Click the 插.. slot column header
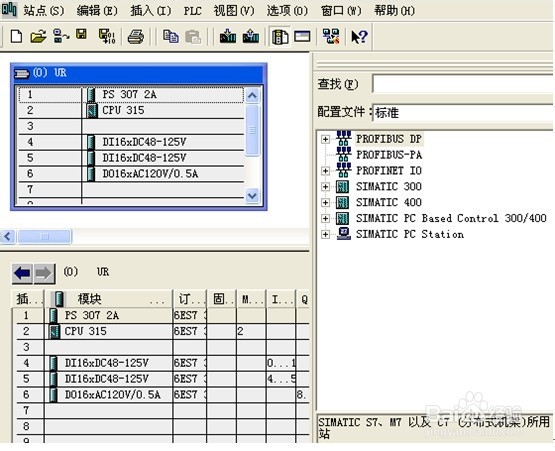Viewport: 555px width, 451px height. [28, 299]
